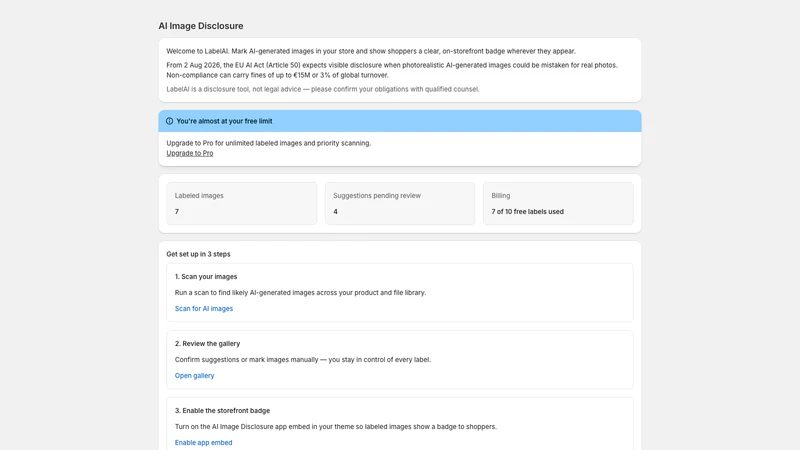Click the info icon in the free limit banner
800x450 pixels.
pyautogui.click(x=169, y=121)
